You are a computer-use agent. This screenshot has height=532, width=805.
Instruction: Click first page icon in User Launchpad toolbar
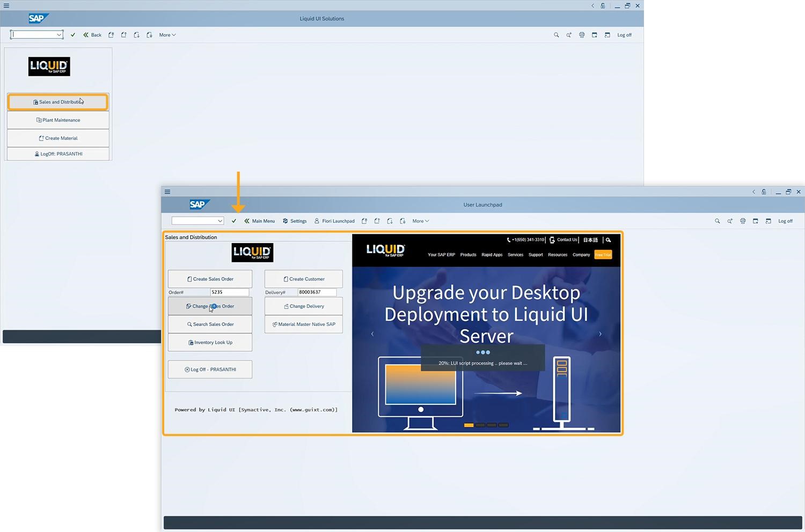[x=364, y=221]
